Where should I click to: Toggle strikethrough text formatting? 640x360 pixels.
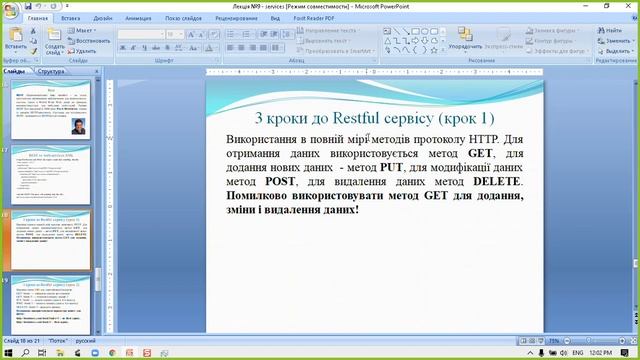pos(156,48)
